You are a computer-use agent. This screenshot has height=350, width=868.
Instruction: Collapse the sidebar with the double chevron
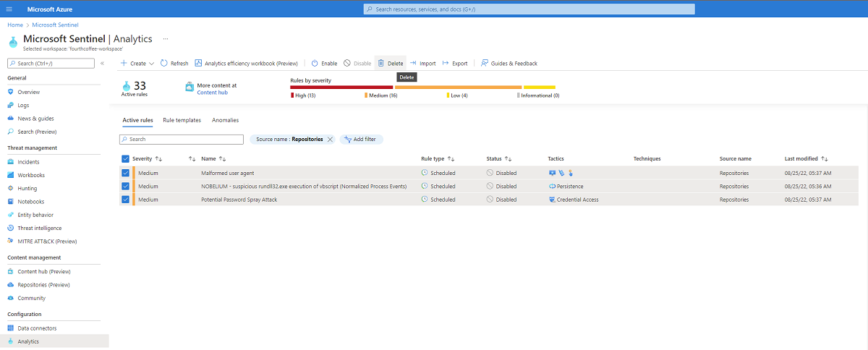(102, 64)
